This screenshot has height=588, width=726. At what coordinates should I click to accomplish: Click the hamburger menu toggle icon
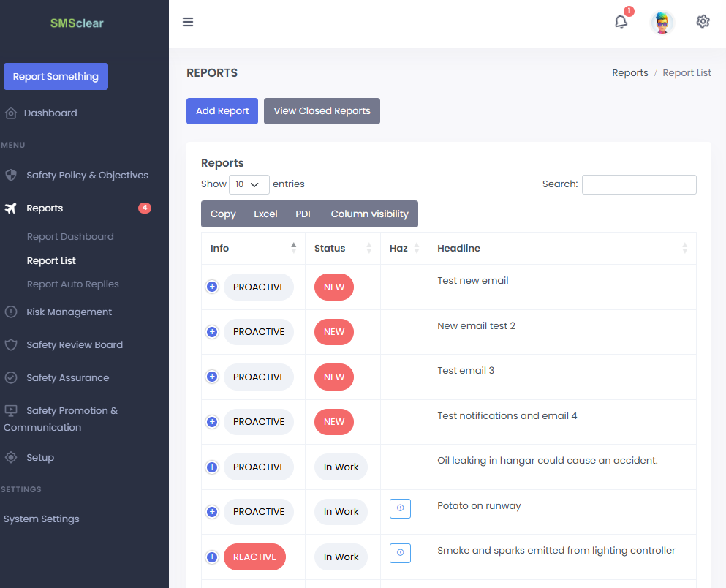[x=188, y=22]
